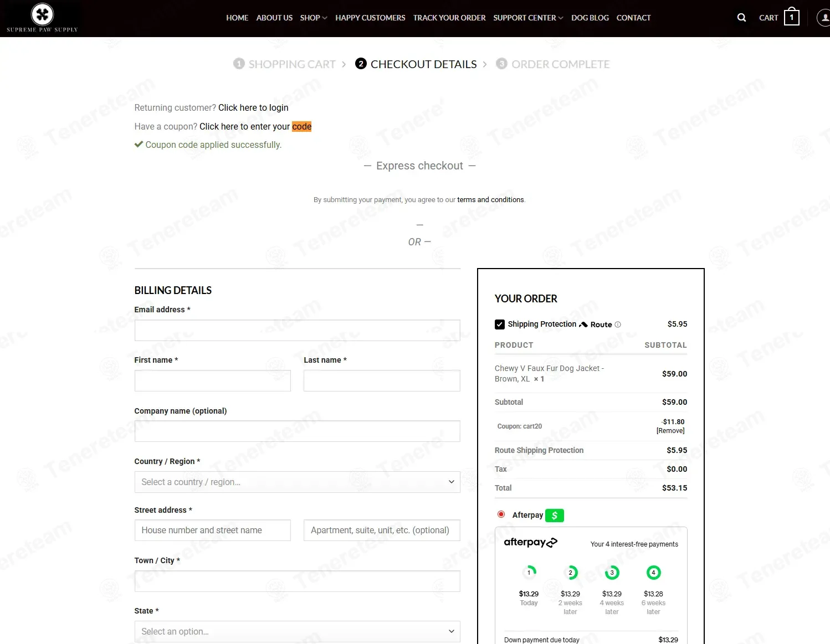Click 'Coupon code applied successfully.' message

pyautogui.click(x=213, y=145)
